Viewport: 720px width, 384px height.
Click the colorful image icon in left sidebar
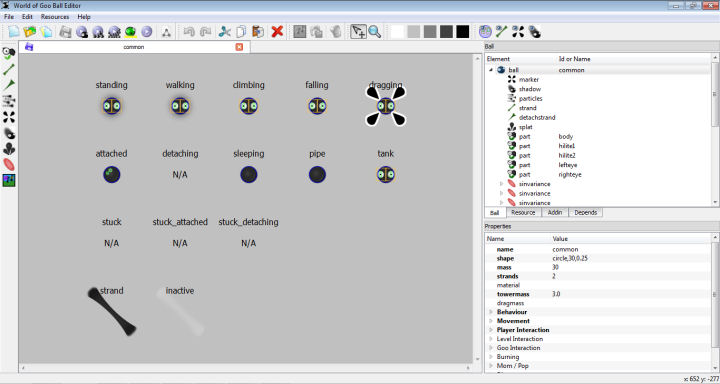click(x=9, y=180)
